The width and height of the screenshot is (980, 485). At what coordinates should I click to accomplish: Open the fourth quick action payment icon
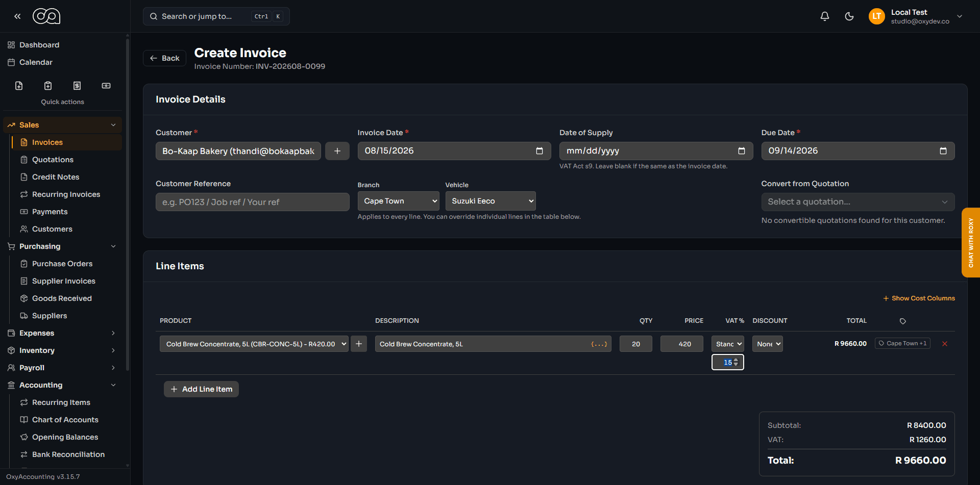tap(106, 86)
